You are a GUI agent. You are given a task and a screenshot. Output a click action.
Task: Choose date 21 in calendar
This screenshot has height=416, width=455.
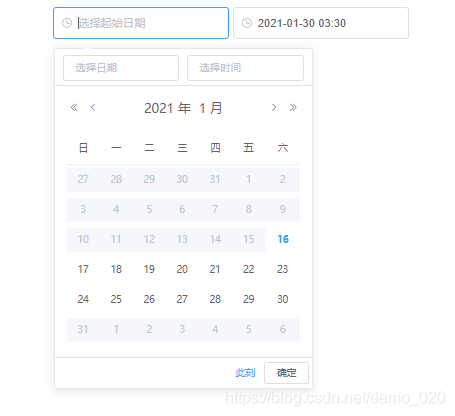click(x=215, y=269)
